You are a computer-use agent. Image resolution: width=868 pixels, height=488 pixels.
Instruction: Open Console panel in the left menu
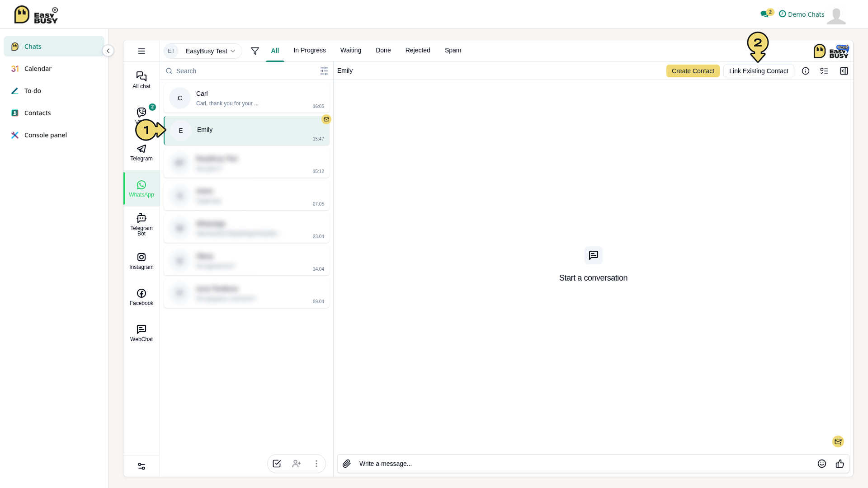(54, 135)
